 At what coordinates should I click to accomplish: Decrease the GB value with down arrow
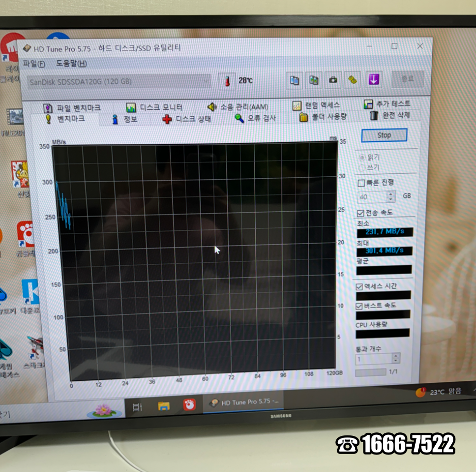click(x=391, y=199)
